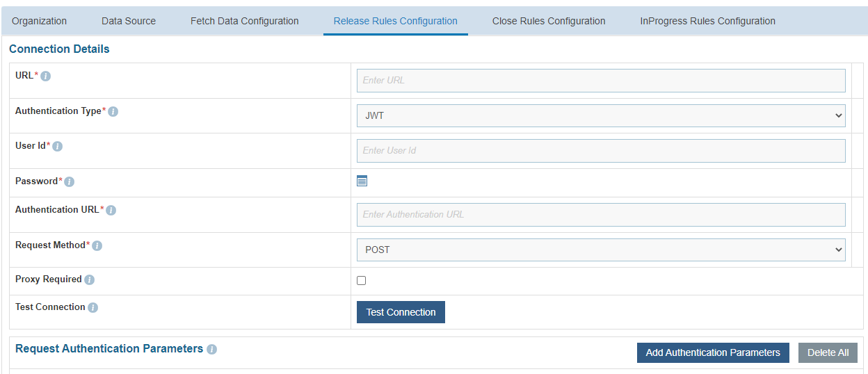868x374 pixels.
Task: Switch to the Fetch Data Configuration tab
Action: coord(245,21)
